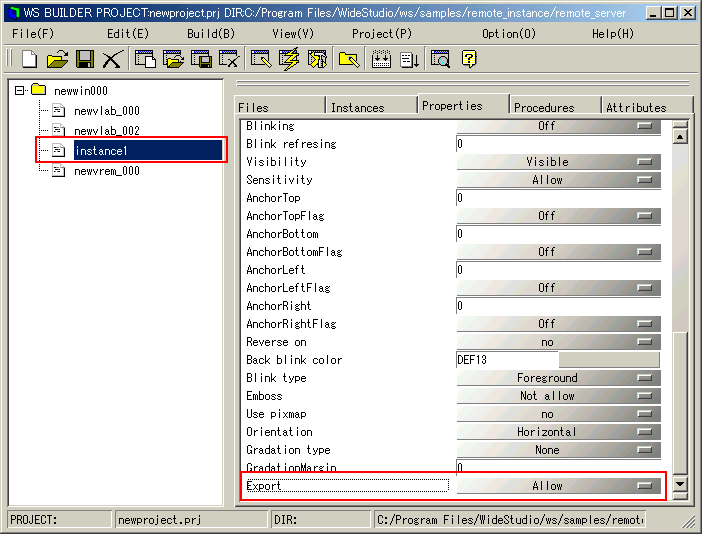Open the View(V) menu
Screen dimensions: 705x536
point(293,34)
